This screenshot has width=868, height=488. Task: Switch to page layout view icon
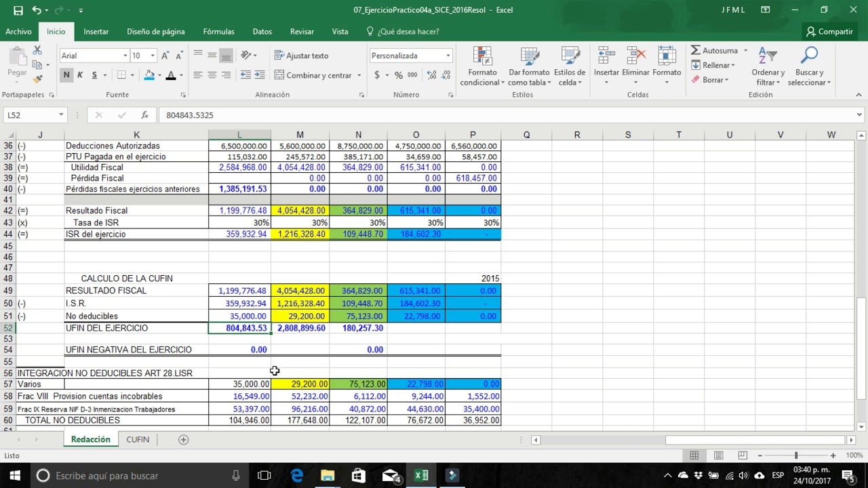[718, 455]
